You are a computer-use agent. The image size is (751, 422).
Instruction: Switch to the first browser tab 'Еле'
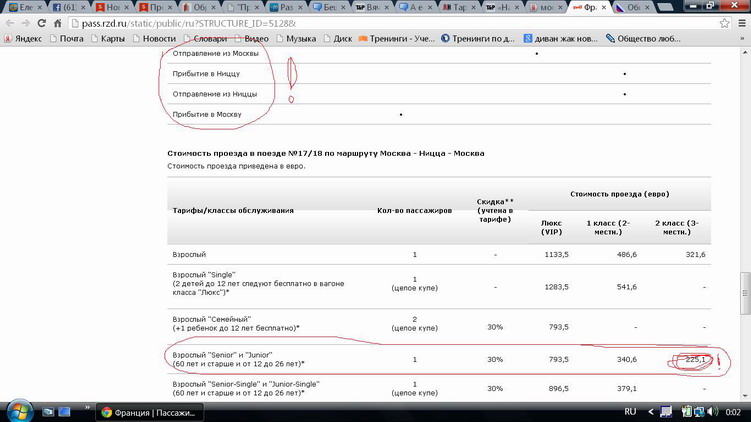coord(20,7)
